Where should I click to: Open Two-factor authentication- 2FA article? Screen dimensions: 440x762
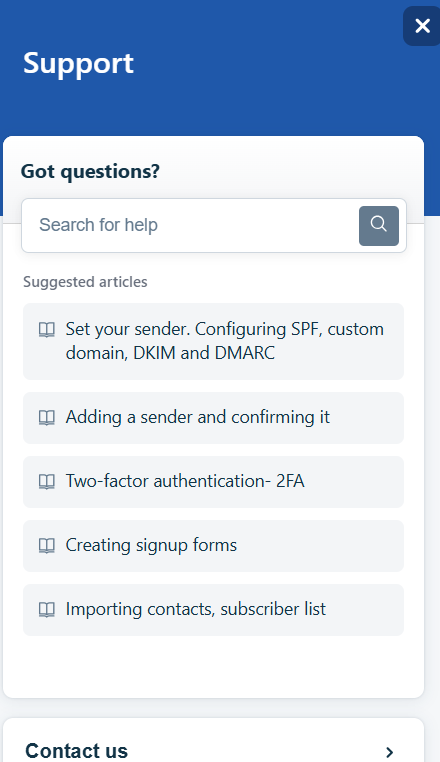point(213,482)
